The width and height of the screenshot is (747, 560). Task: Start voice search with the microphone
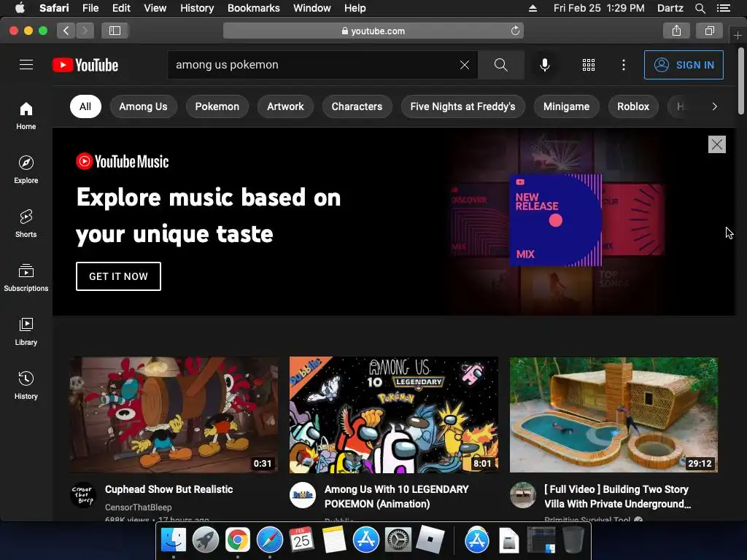click(544, 65)
